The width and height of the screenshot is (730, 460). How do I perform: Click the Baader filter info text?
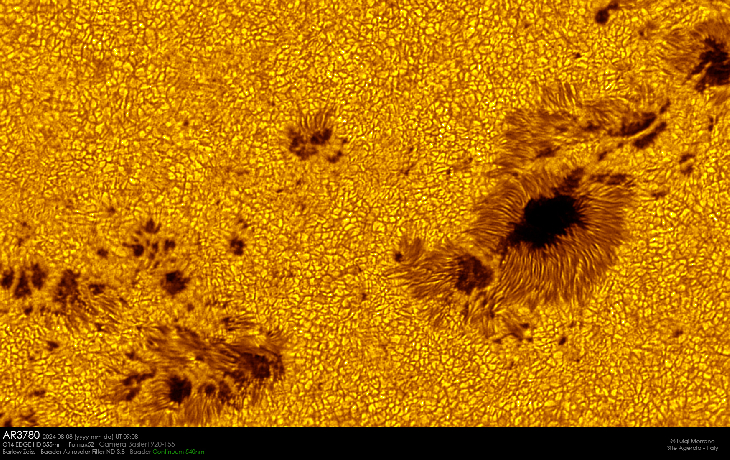75,452
